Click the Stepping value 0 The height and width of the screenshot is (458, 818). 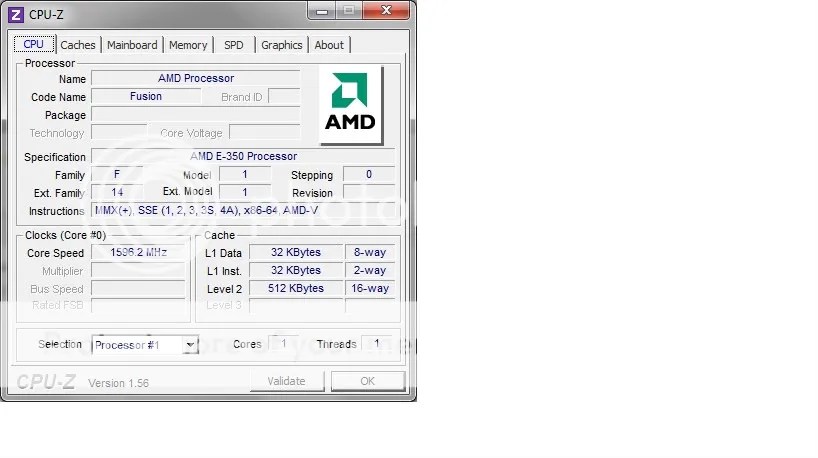pyautogui.click(x=369, y=174)
